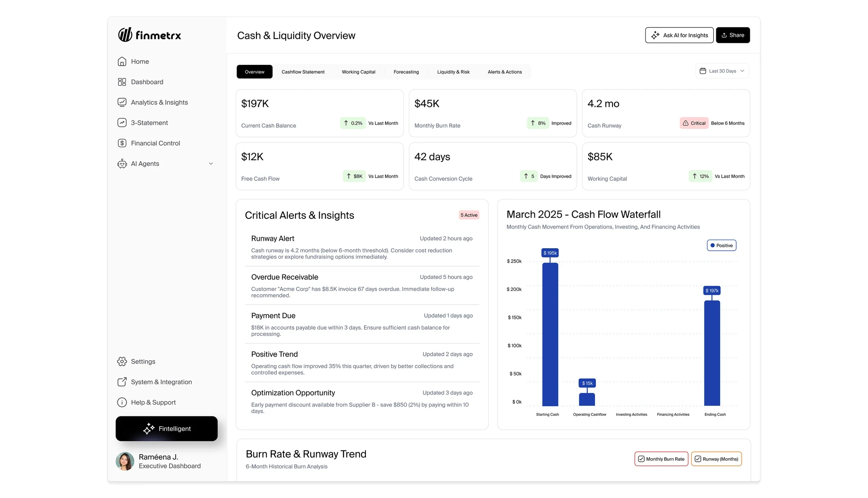
Task: Click the Raméena J. profile avatar
Action: [125, 461]
